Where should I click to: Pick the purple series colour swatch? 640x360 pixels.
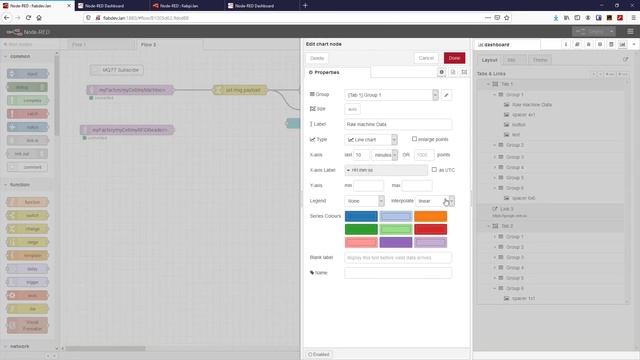pyautogui.click(x=396, y=242)
